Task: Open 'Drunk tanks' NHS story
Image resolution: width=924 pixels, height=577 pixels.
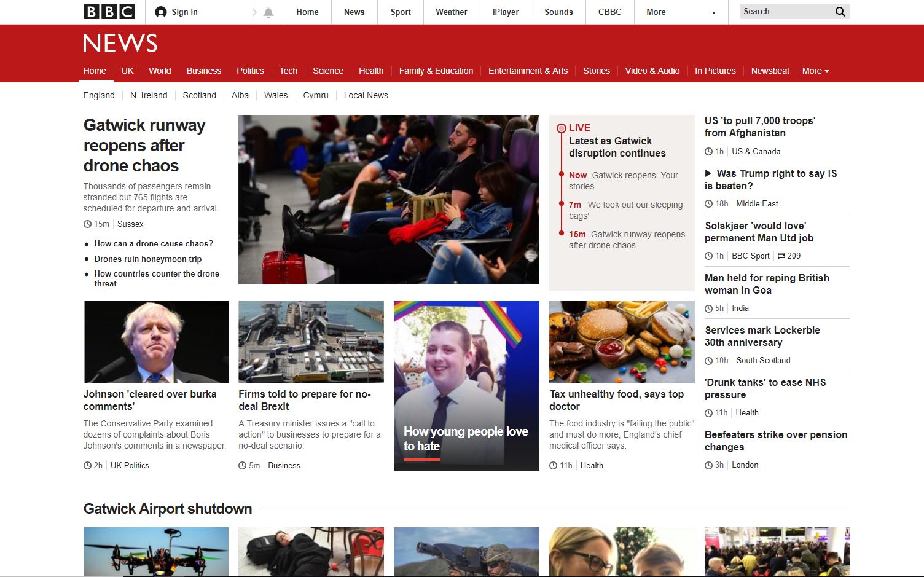Action: click(765, 388)
